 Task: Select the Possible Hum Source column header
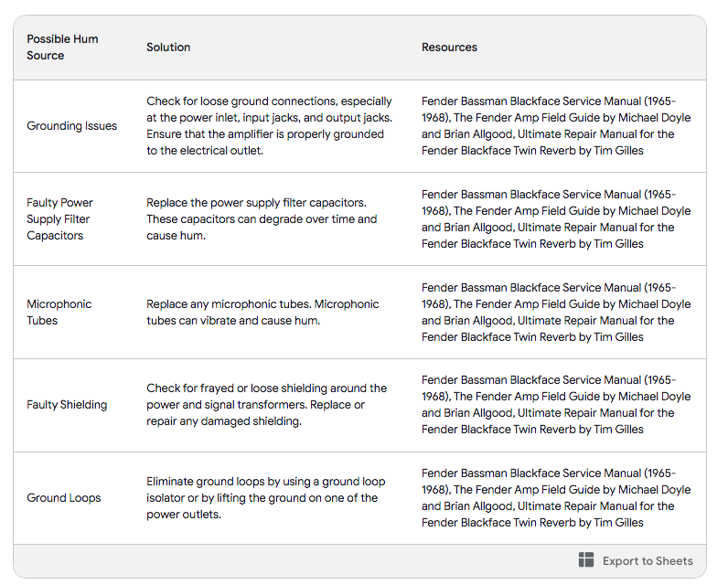click(x=62, y=48)
